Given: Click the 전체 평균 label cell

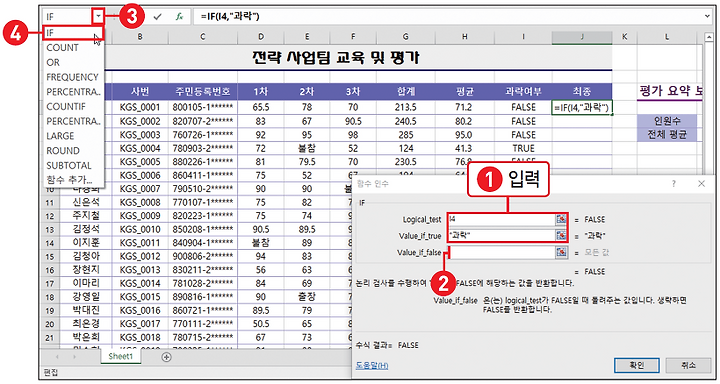Looking at the screenshot, I should (x=667, y=135).
